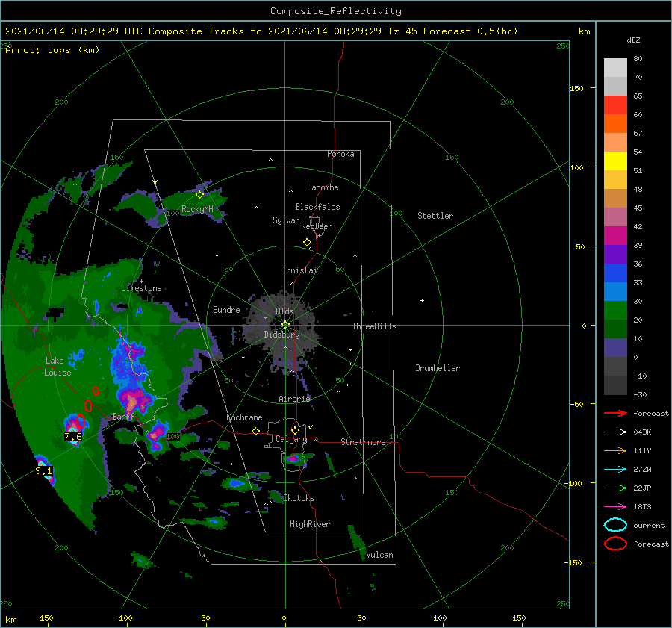Click the Okotoks label

(x=299, y=498)
